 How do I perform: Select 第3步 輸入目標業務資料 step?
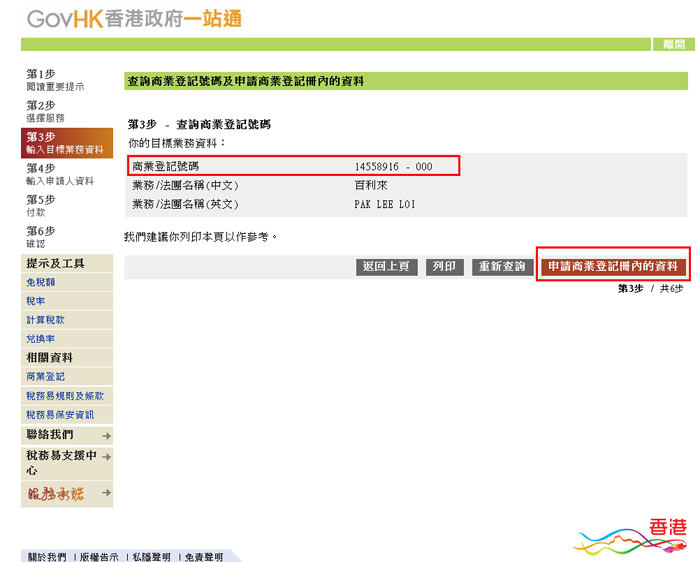pyautogui.click(x=66, y=143)
